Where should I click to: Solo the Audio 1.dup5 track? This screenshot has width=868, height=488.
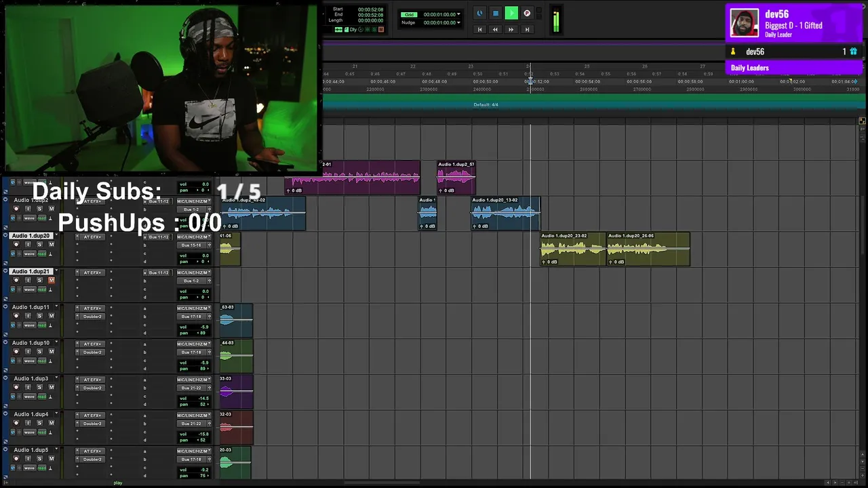(x=39, y=459)
